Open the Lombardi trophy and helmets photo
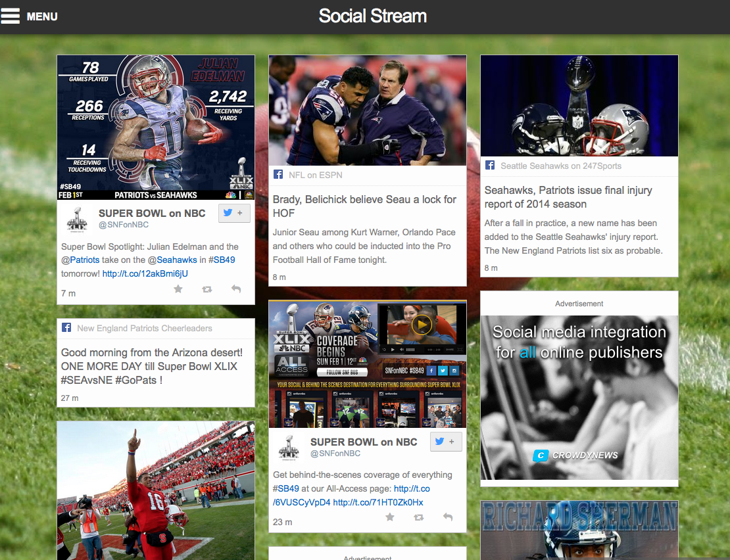Viewport: 730px width, 560px height. [x=579, y=106]
